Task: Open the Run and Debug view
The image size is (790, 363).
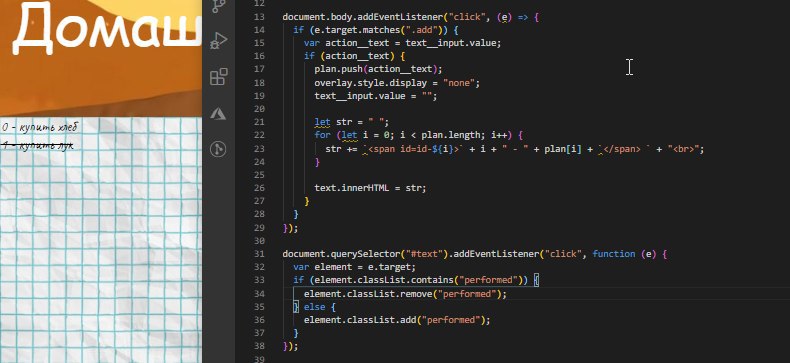Action: pos(218,40)
